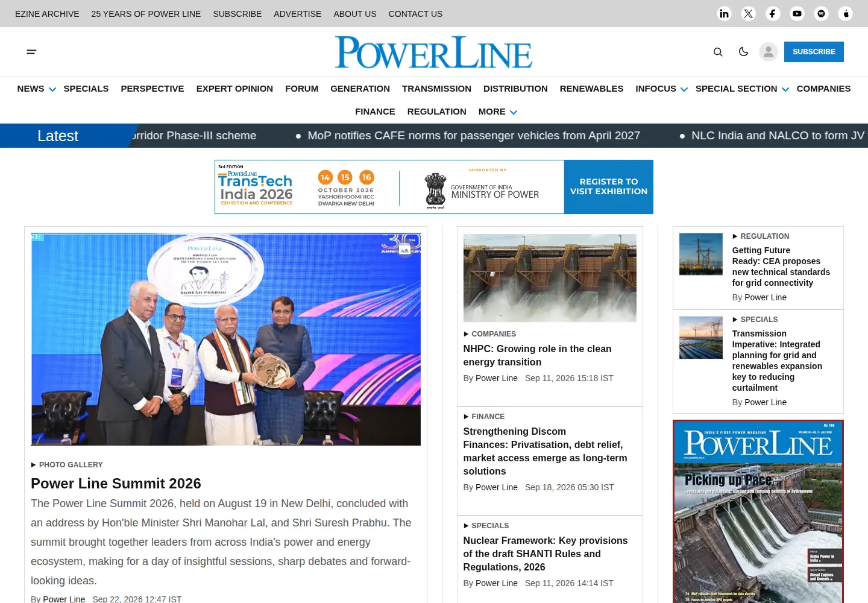Image resolution: width=868 pixels, height=603 pixels.
Task: Open the Picking up Pace magazine cover
Action: tap(758, 511)
